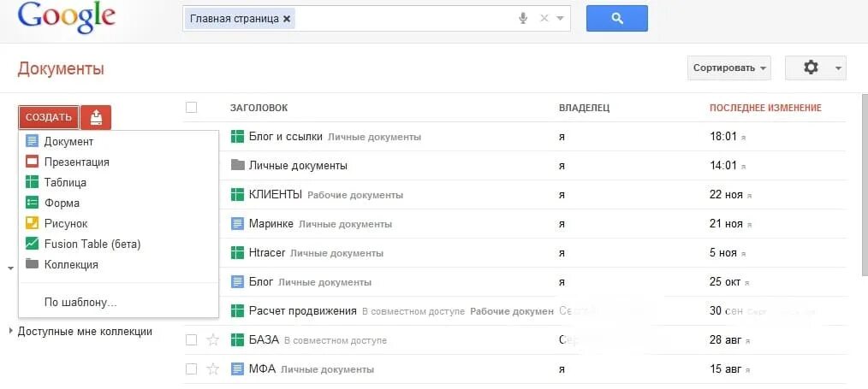This screenshot has height=389, width=868.
Task: Open the КЛИЕНТЫ spreadsheet link
Action: [x=276, y=194]
